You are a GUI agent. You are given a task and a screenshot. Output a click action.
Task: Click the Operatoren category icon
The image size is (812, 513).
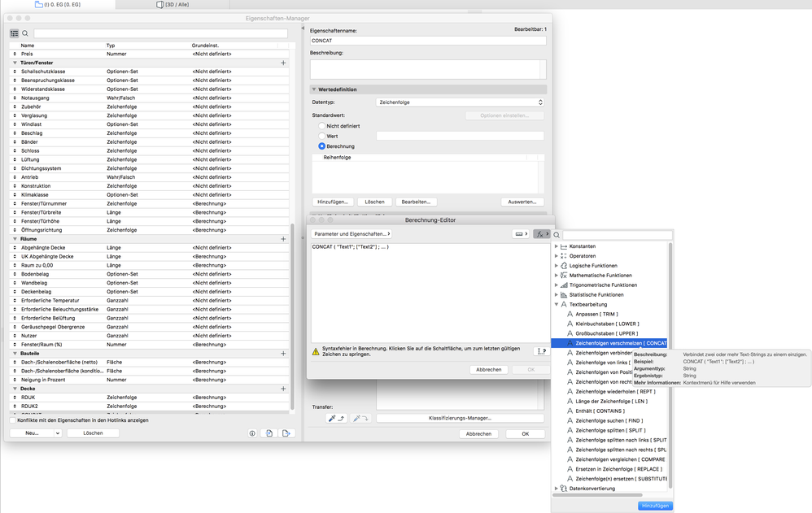564,256
